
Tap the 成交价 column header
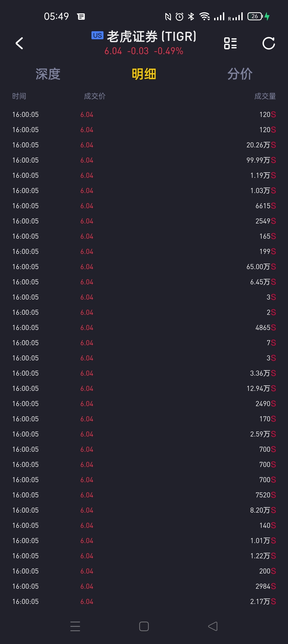point(95,96)
